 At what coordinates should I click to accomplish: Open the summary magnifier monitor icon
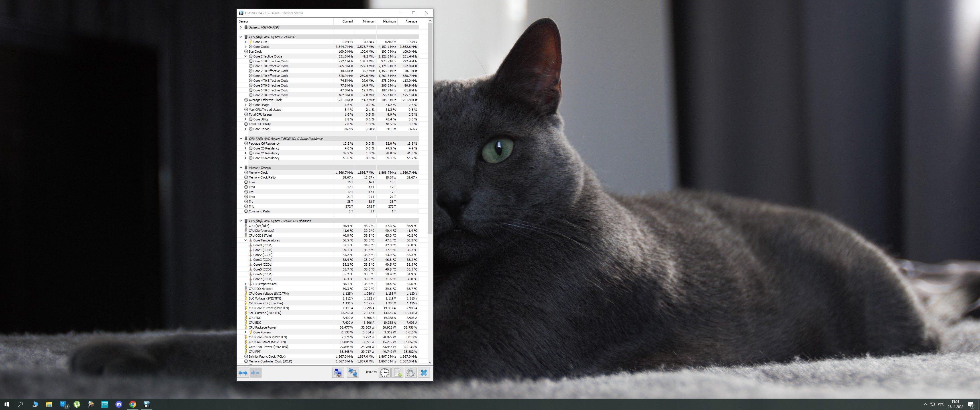338,373
